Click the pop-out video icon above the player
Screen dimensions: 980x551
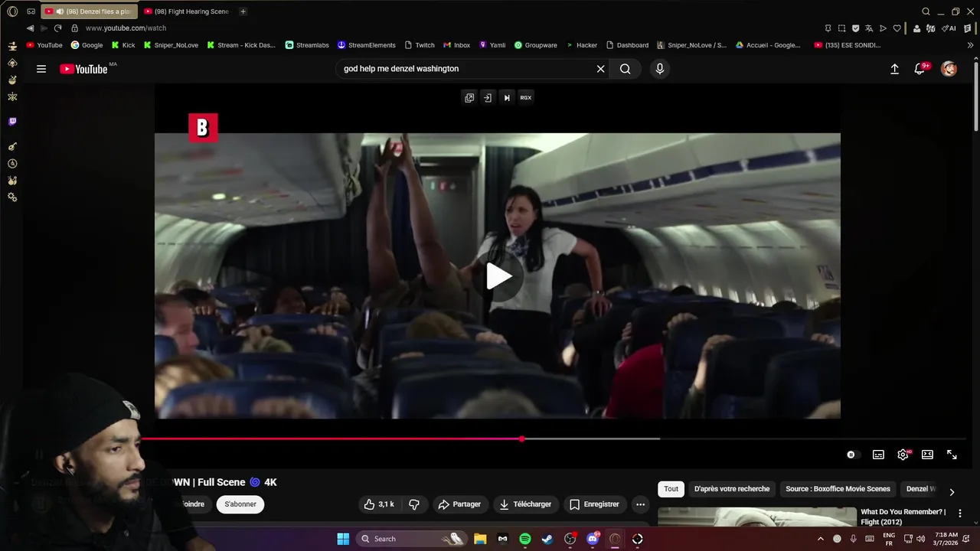coord(469,97)
